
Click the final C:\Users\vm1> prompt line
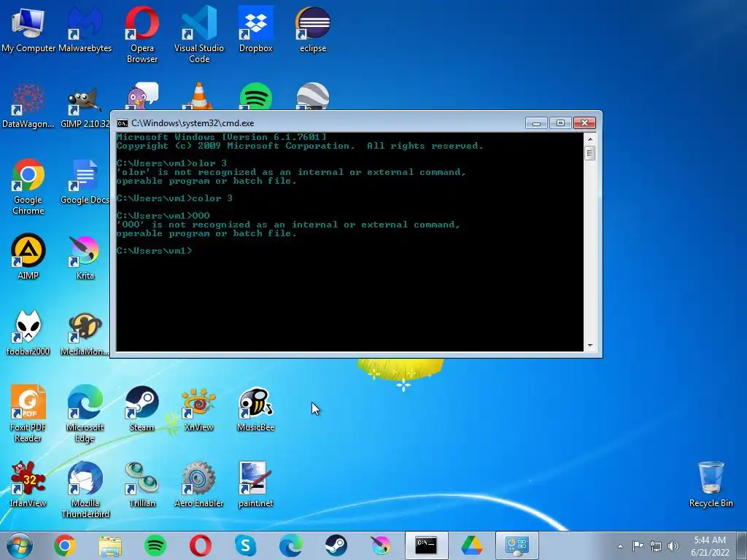click(x=155, y=251)
